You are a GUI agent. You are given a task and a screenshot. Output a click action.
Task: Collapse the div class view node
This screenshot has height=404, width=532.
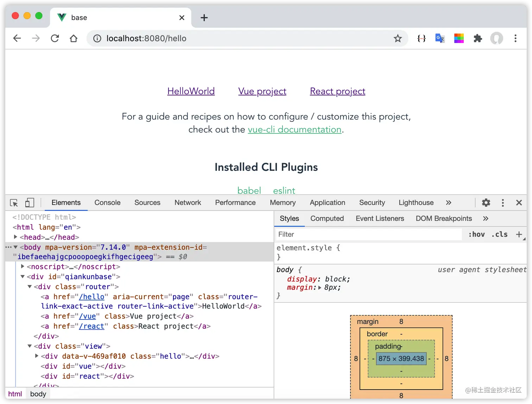(x=30, y=346)
